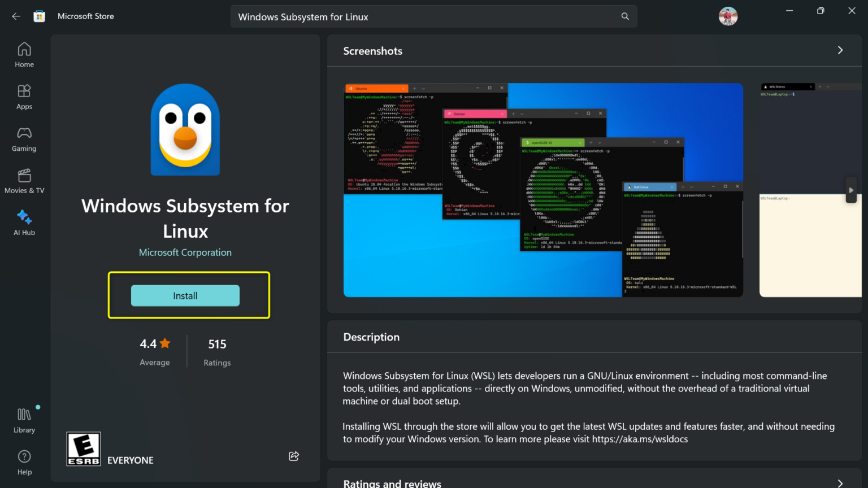This screenshot has width=868, height=488.
Task: Open your account profile picture
Action: point(728,16)
